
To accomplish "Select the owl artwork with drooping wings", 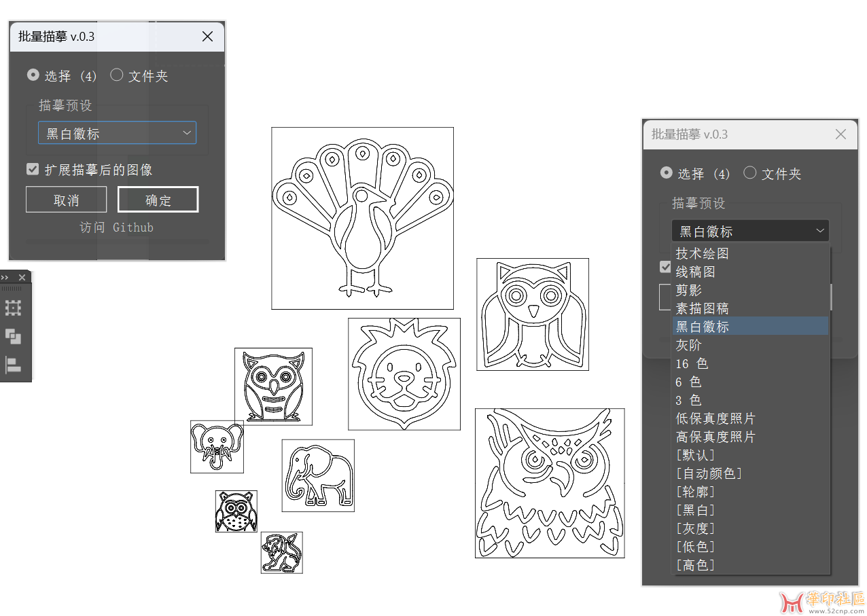I will [533, 314].
